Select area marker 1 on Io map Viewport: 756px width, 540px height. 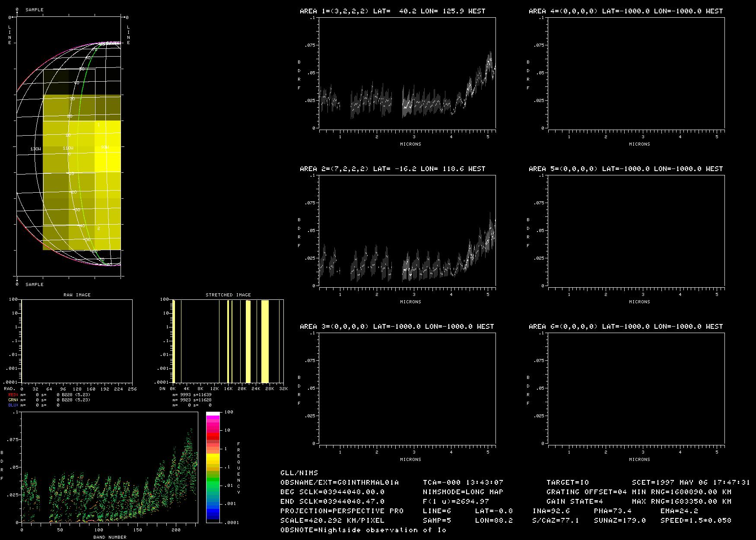coord(98,125)
